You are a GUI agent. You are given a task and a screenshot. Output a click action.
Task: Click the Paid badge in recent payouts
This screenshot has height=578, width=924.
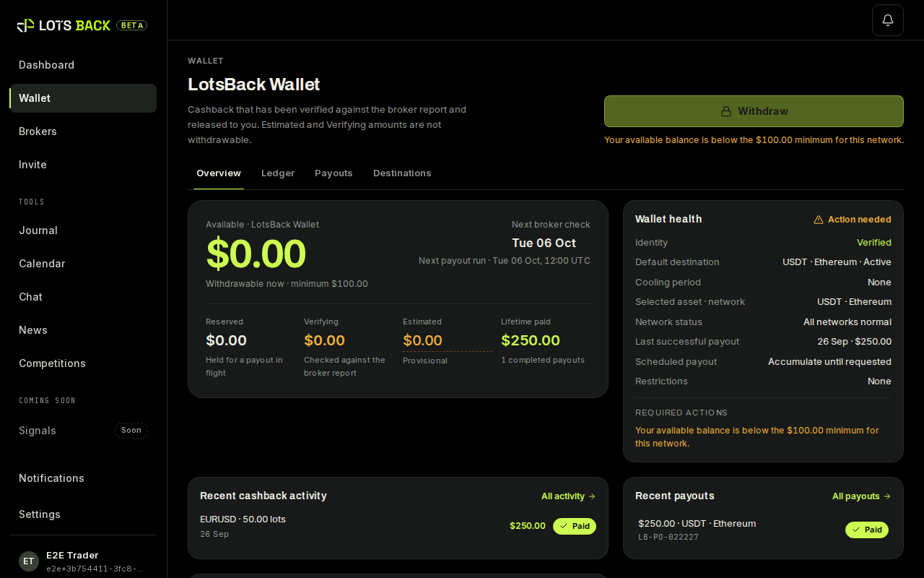click(867, 530)
